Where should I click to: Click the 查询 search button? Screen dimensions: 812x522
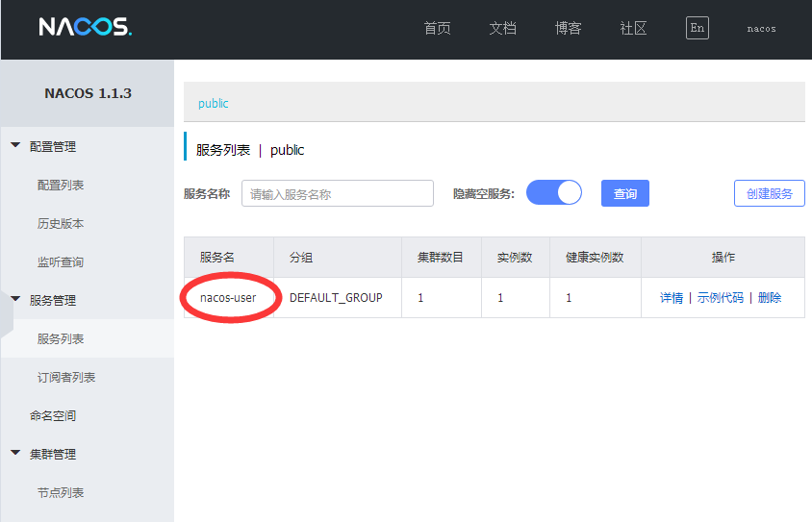625,193
